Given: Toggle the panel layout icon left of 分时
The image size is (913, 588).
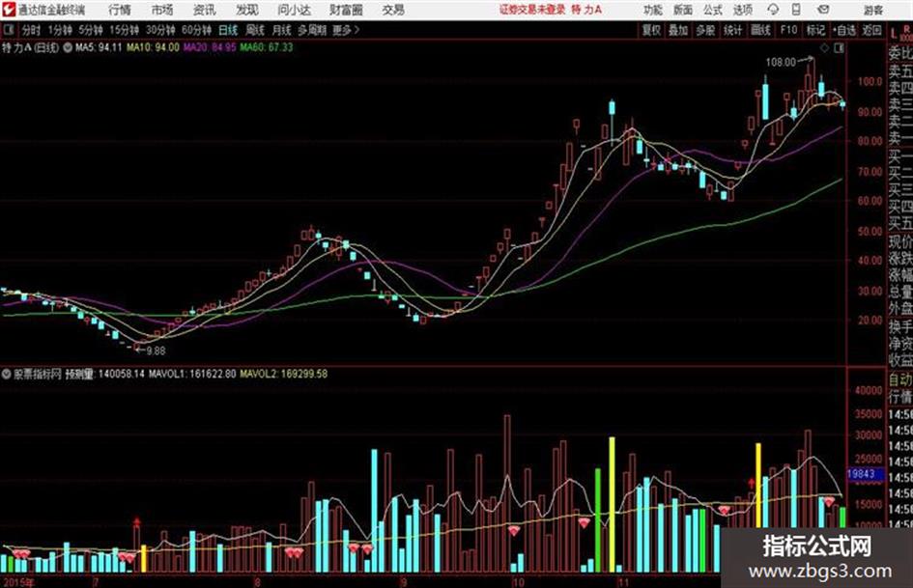Looking at the screenshot, I should (8, 30).
